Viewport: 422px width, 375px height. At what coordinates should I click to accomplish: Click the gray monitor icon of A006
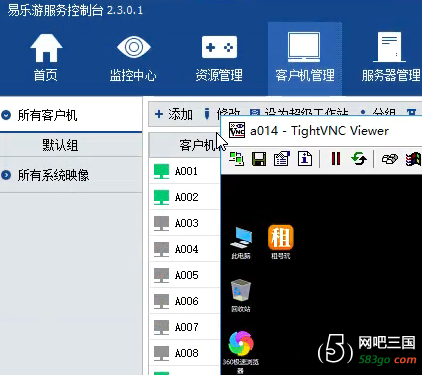pos(161,301)
